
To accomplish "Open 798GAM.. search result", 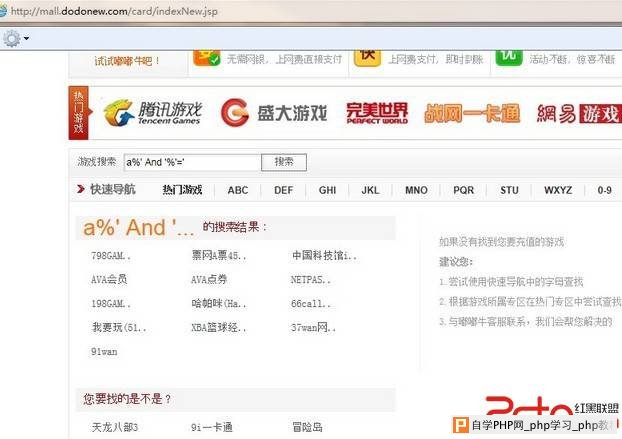I will (111, 256).
